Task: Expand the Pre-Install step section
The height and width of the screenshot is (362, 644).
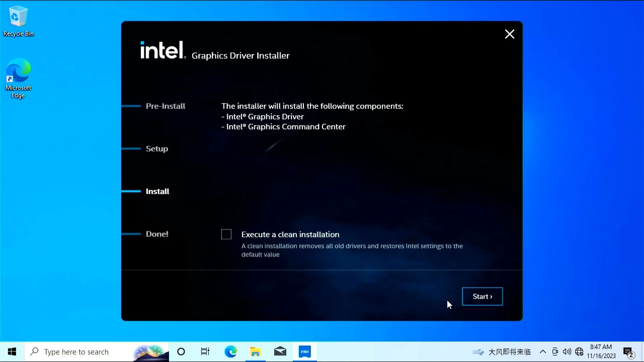Action: 165,106
